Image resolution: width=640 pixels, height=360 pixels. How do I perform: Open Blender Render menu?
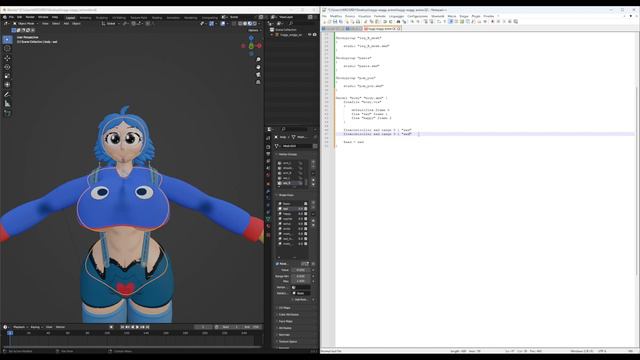(30, 17)
